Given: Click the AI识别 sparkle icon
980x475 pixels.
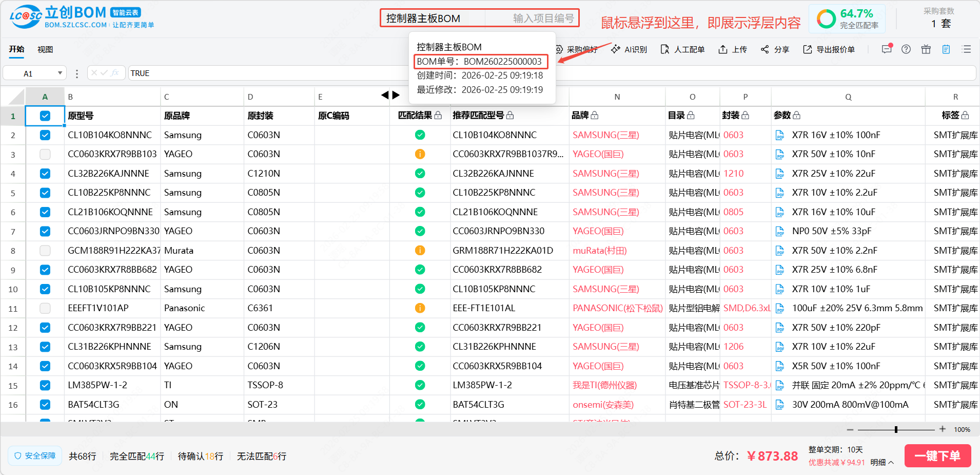Looking at the screenshot, I should (x=616, y=49).
